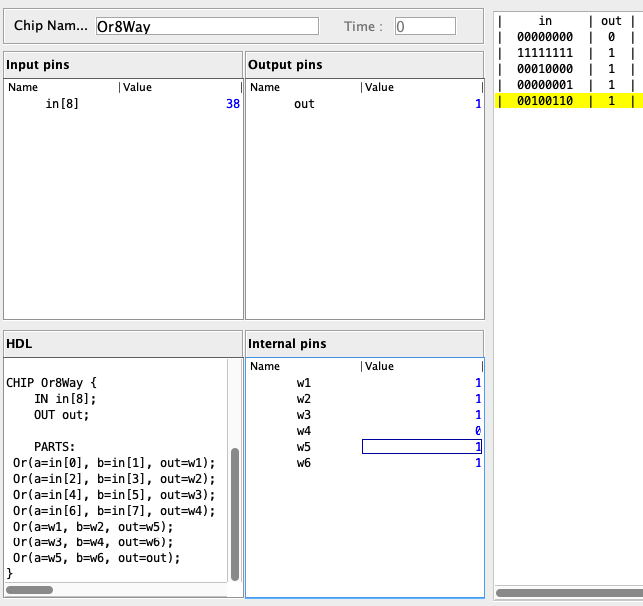The image size is (643, 606).
Task: Click the output table horizontal scrollbar
Action: pyautogui.click(x=569, y=593)
